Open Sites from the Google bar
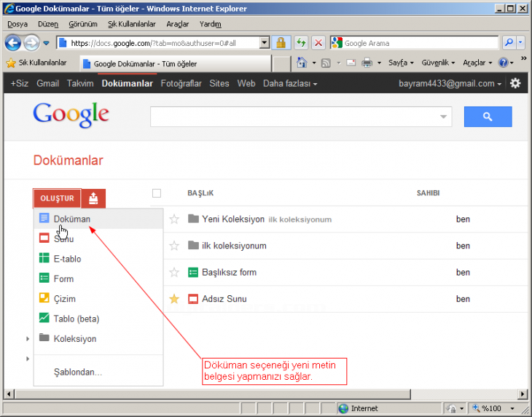This screenshot has height=417, width=532. (x=219, y=83)
